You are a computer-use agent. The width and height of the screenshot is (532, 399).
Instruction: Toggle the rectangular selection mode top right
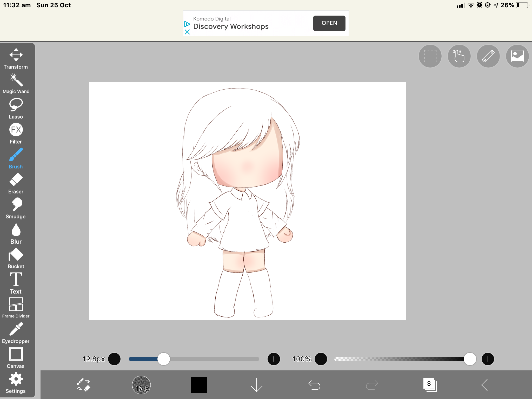(x=430, y=56)
